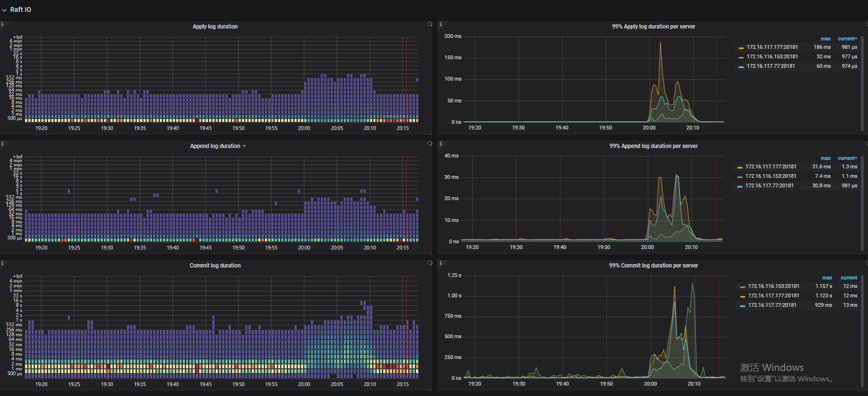
Task: Toggle series 172.16.116.153:20181 in Append log legend
Action: point(771,176)
